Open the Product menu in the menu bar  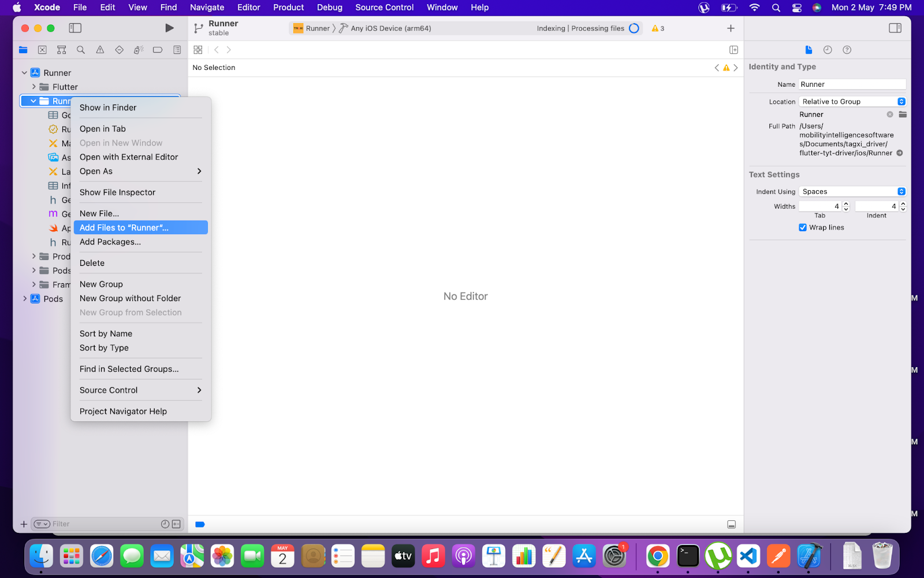288,8
